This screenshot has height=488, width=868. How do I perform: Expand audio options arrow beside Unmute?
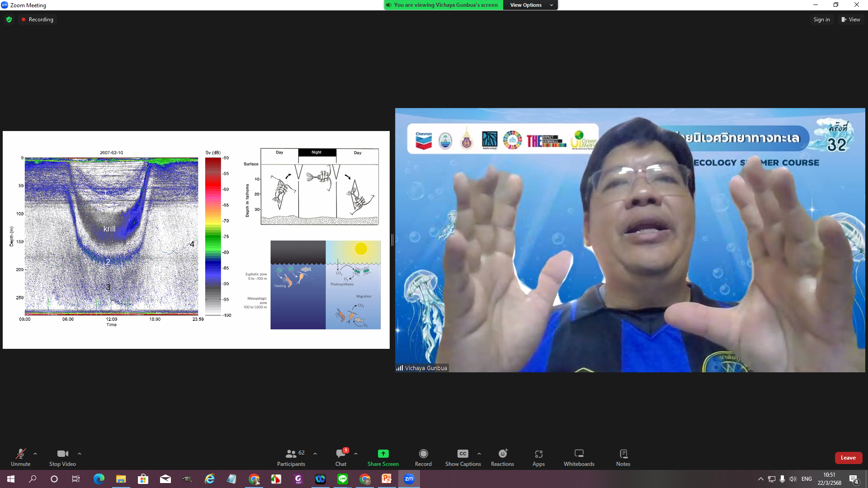click(x=35, y=454)
